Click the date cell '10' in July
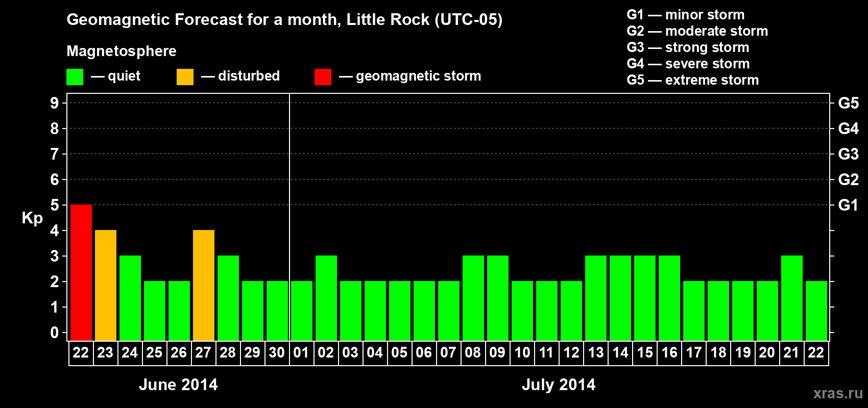 (522, 353)
